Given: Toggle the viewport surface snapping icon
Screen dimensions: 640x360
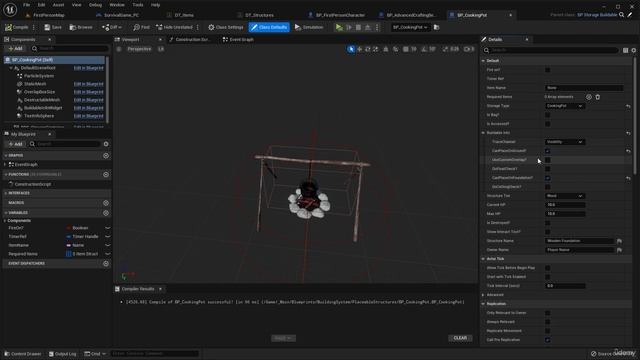Looking at the screenshot, I should tap(396, 49).
